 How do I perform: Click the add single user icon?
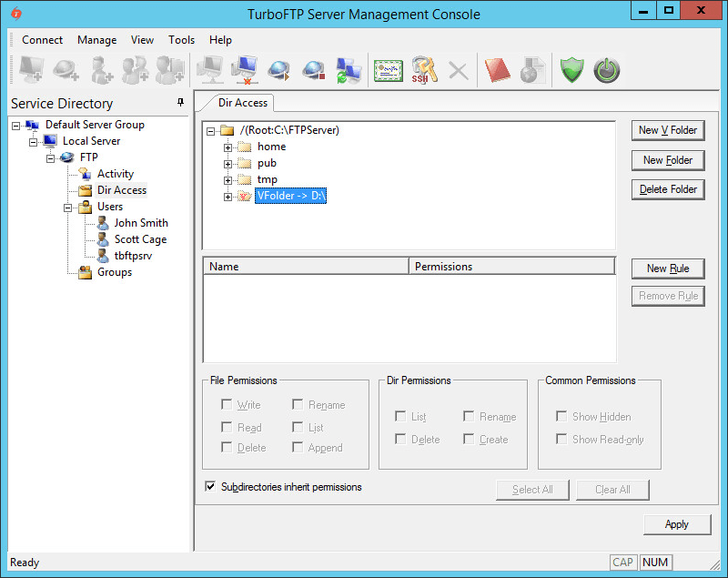[101, 70]
